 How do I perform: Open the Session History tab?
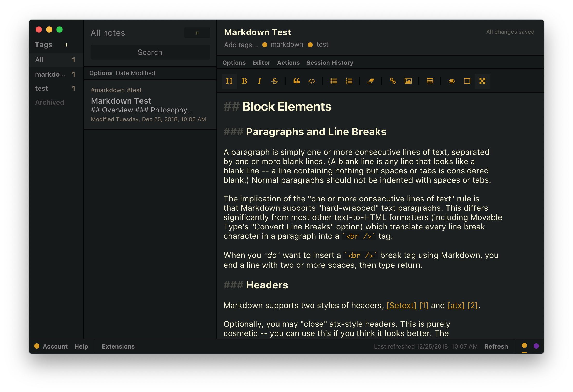point(330,62)
